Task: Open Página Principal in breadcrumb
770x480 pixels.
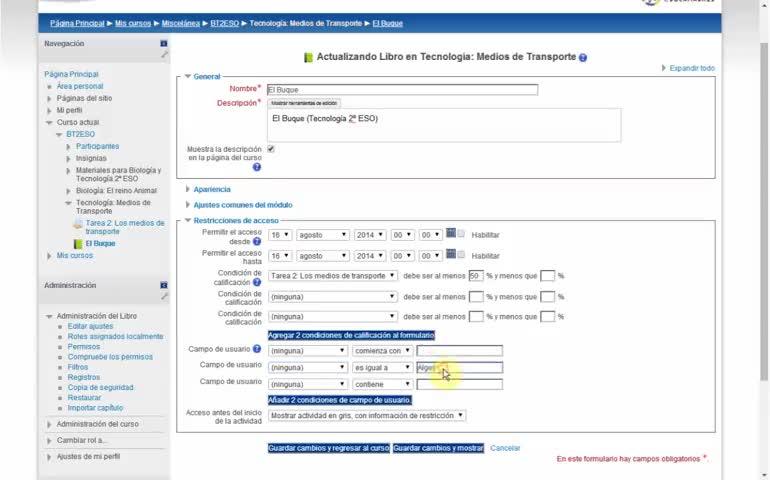Action: point(77,23)
